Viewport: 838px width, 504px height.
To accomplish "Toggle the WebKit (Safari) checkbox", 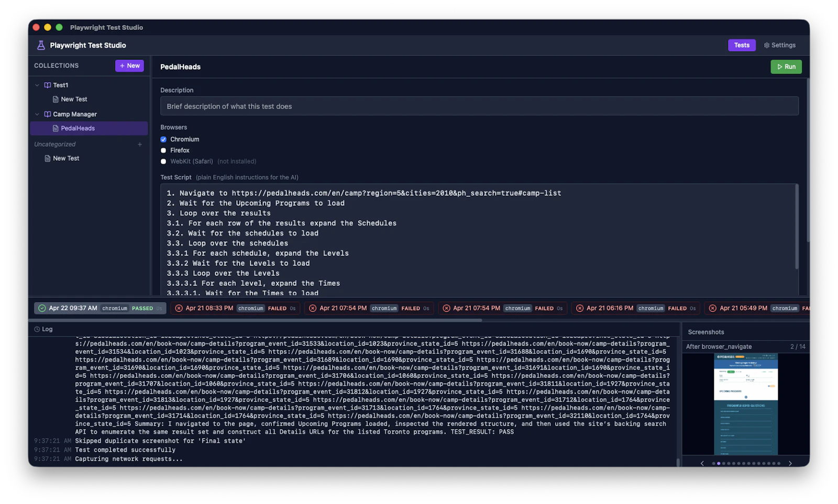I will click(x=163, y=162).
